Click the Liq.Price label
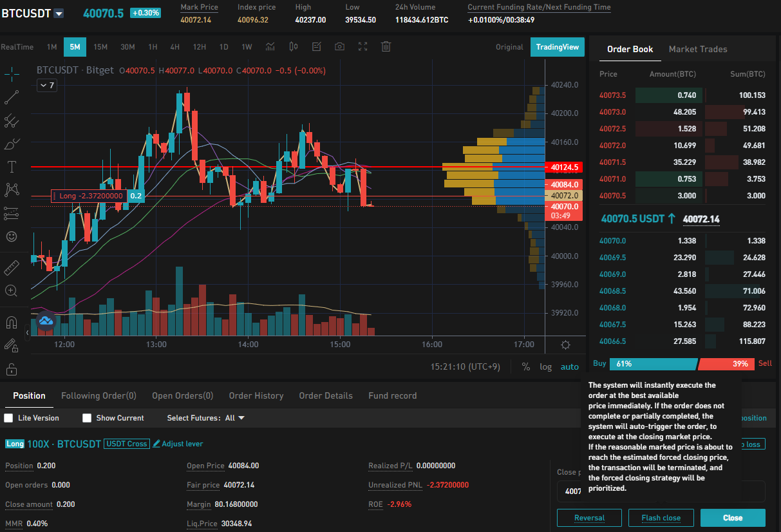The height and width of the screenshot is (532, 781). [202, 524]
